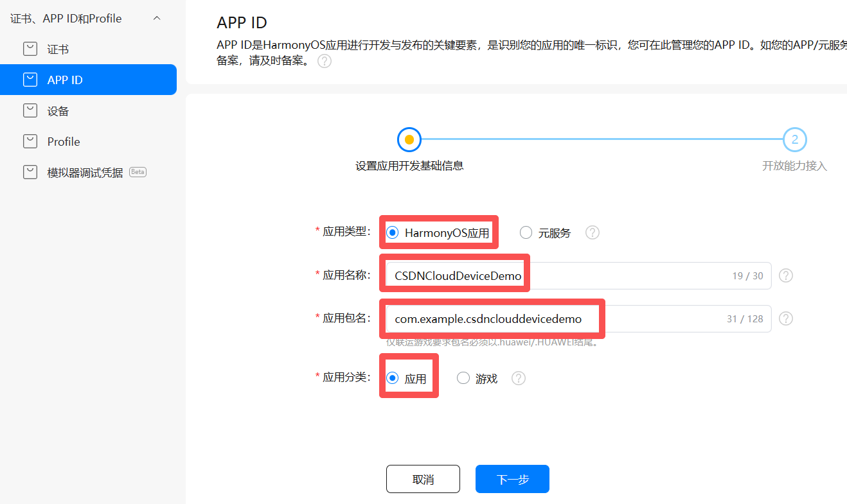Click the 19 / 30 character counter

coord(747,275)
